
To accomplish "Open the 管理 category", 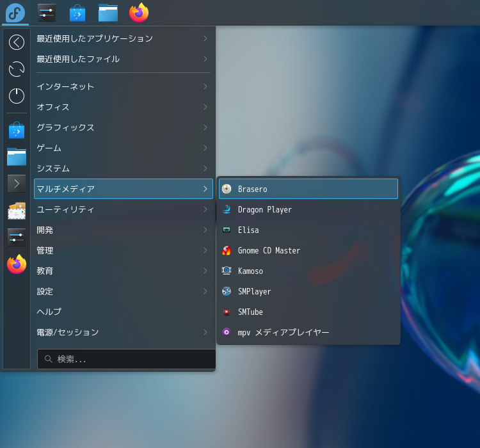I will tap(124, 250).
